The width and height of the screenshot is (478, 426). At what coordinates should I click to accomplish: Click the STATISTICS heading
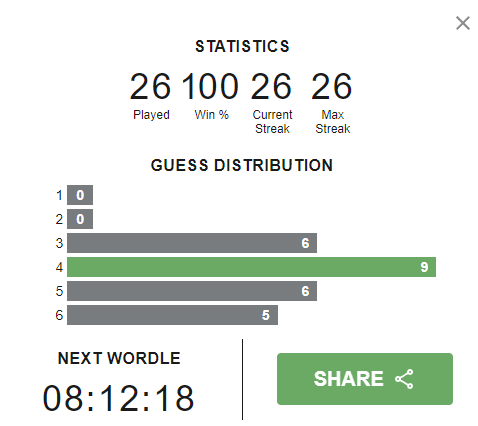pos(242,46)
